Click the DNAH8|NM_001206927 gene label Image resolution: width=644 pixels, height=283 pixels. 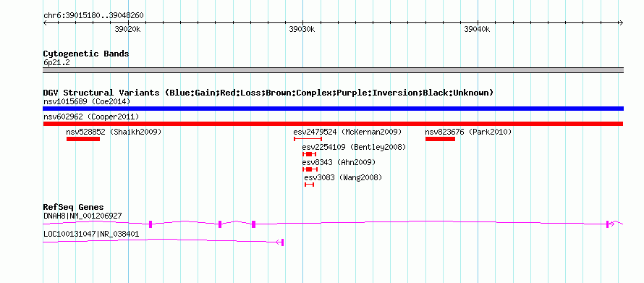click(x=82, y=216)
